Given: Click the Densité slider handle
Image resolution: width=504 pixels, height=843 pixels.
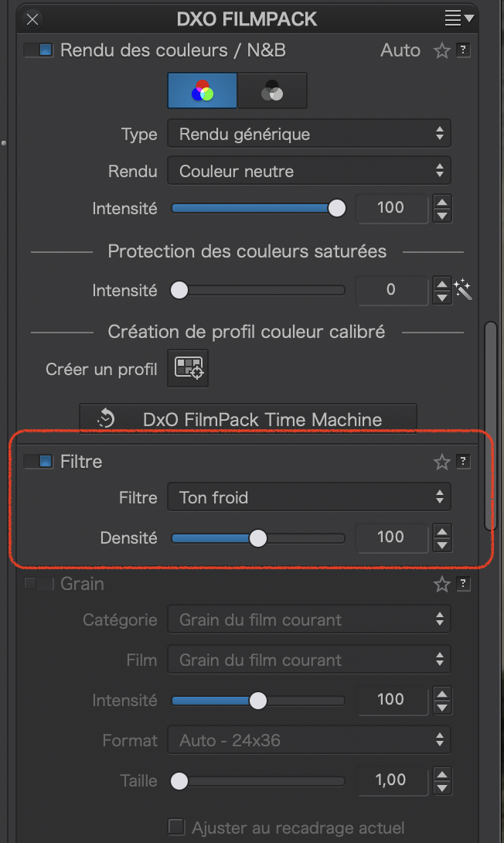Looking at the screenshot, I should (258, 538).
